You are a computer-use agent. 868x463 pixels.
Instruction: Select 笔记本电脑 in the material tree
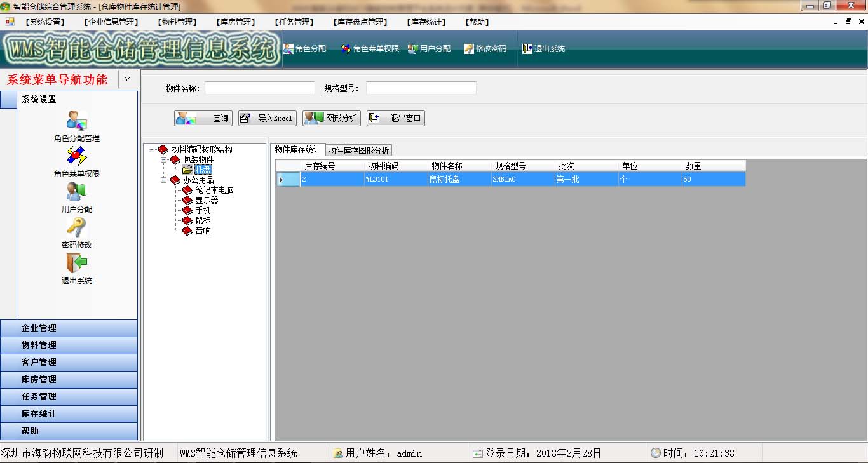click(x=214, y=190)
